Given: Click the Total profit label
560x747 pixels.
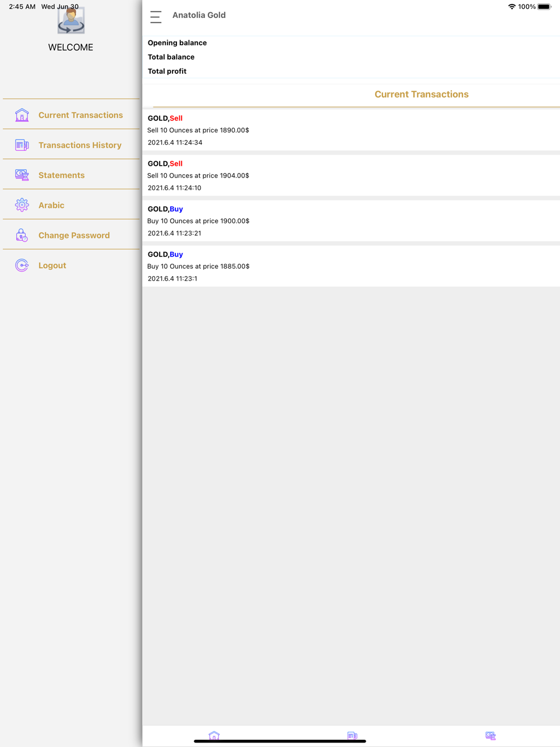Looking at the screenshot, I should pyautogui.click(x=167, y=71).
